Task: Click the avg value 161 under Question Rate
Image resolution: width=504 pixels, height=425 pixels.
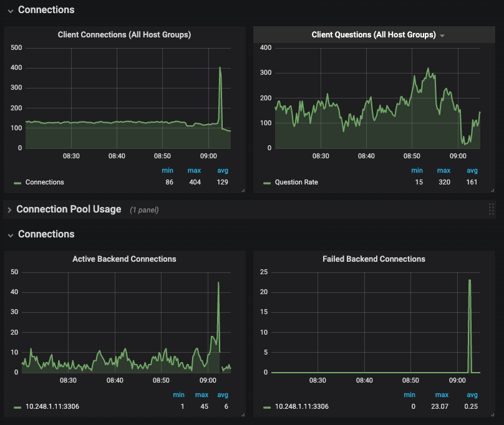Action: [x=472, y=182]
